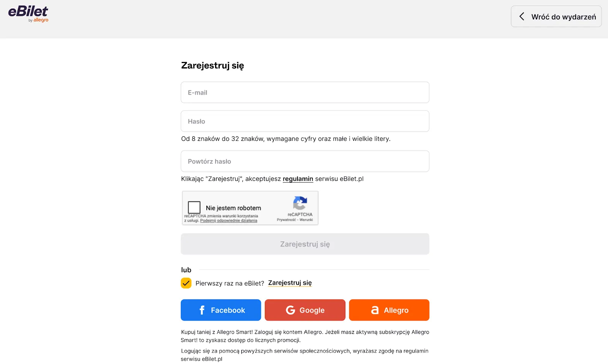Image resolution: width=608 pixels, height=364 pixels.
Task: Open the regulamin link
Action: click(x=298, y=179)
